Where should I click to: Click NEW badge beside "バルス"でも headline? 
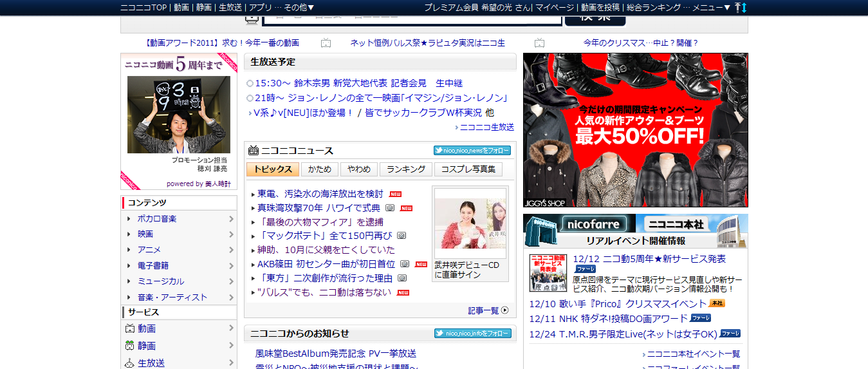[x=403, y=292]
